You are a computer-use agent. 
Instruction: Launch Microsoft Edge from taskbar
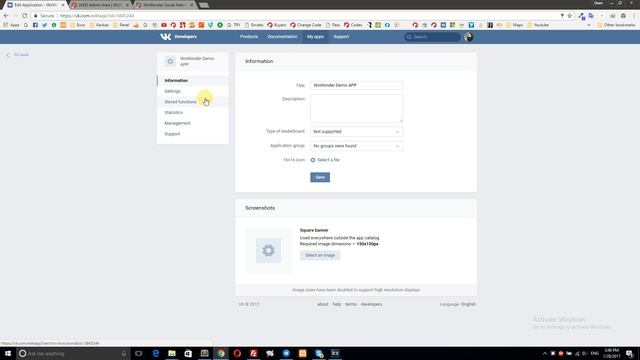coord(156,353)
